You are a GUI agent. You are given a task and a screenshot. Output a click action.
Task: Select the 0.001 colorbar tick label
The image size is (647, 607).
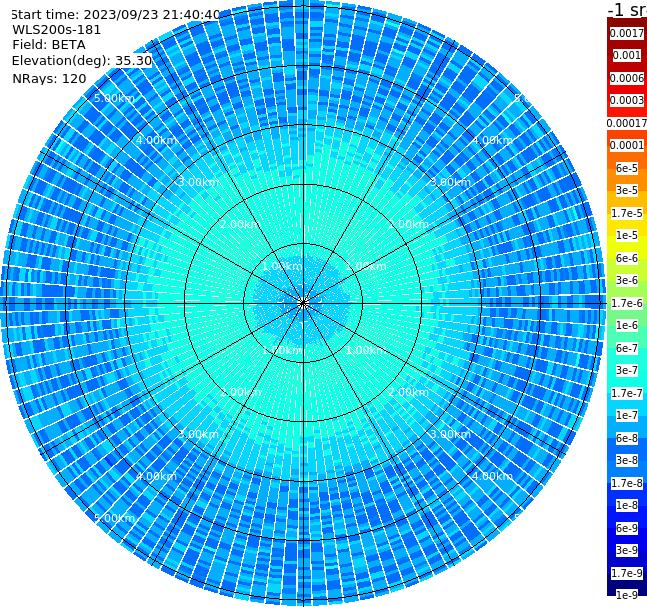click(x=627, y=55)
